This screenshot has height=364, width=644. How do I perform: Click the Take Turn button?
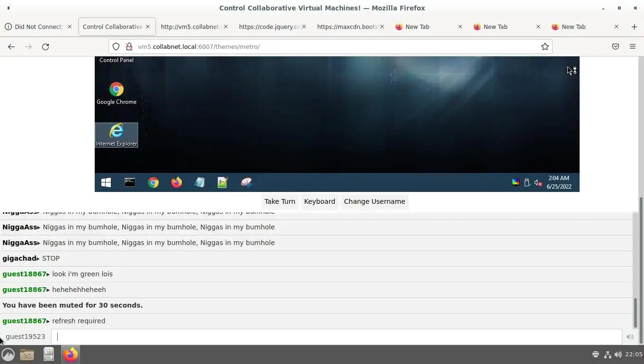280,201
